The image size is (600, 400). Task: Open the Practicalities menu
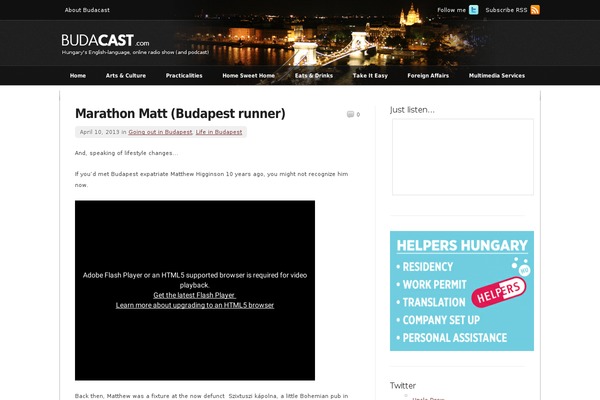tap(184, 75)
